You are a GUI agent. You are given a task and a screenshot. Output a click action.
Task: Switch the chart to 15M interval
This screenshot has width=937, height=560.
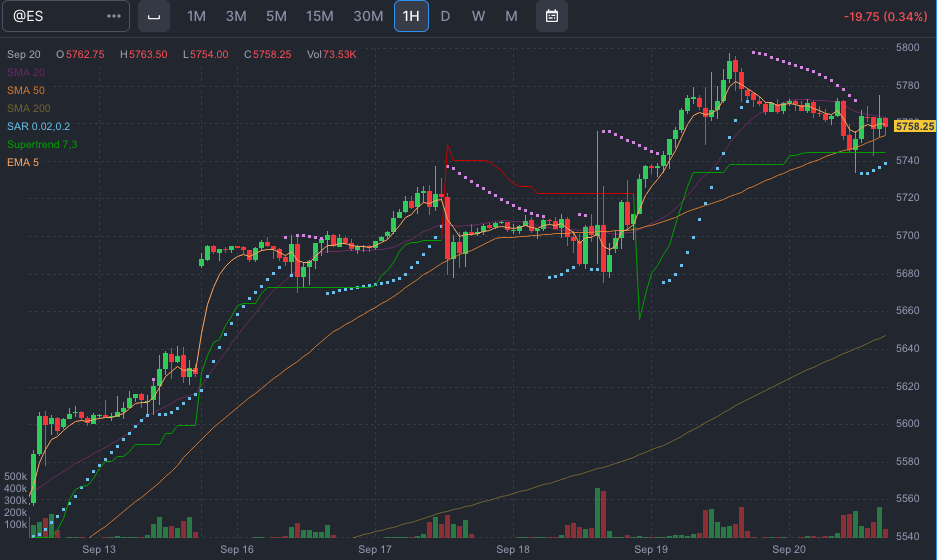320,17
